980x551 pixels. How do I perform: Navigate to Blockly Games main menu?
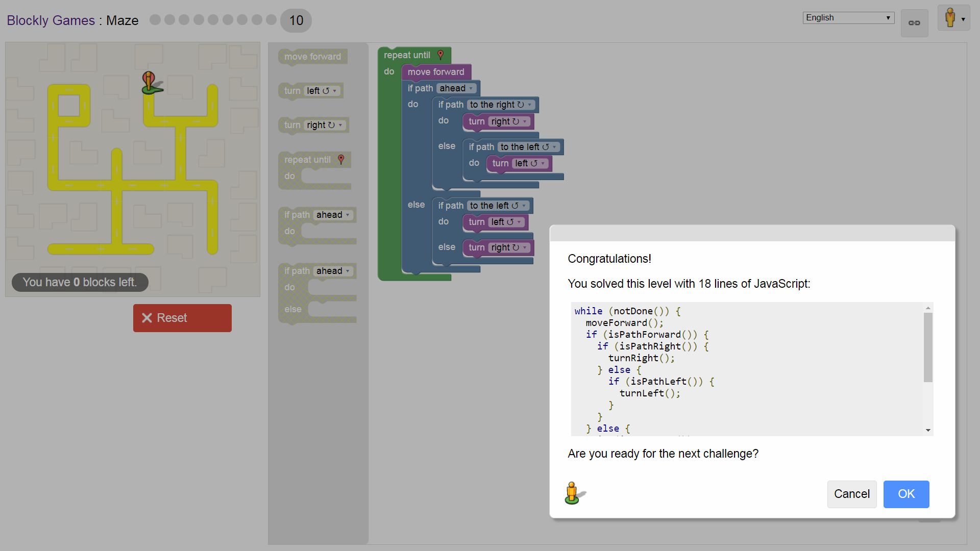[51, 19]
